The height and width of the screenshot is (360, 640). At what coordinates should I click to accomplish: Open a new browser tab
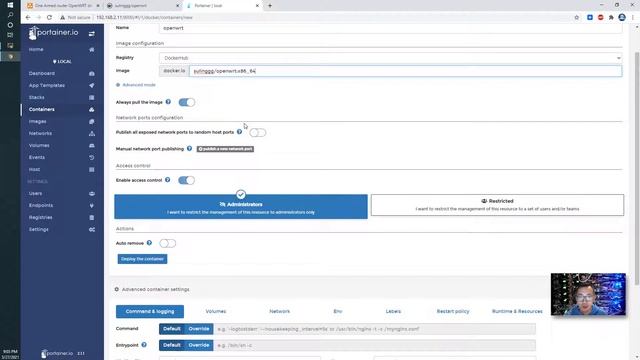click(270, 6)
